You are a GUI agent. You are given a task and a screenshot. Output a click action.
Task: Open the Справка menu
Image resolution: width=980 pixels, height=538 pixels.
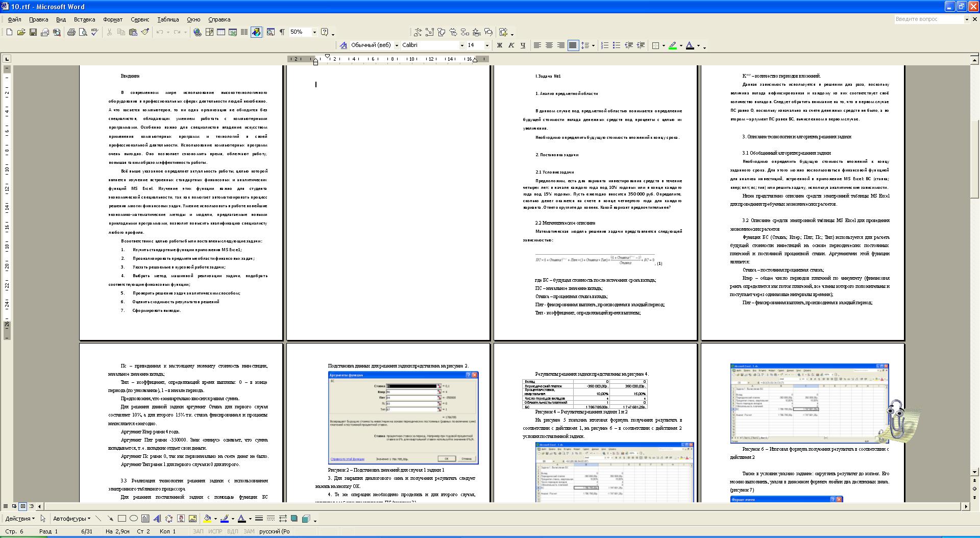pyautogui.click(x=219, y=19)
